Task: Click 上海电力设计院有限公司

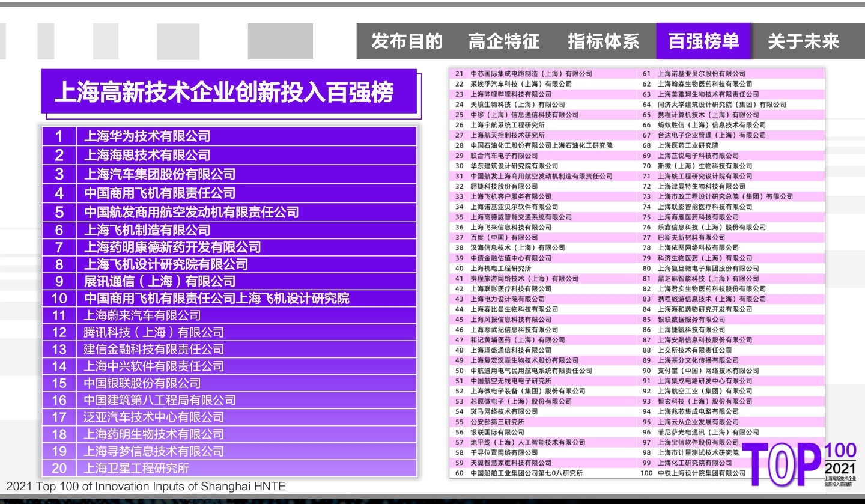Action: (507, 299)
